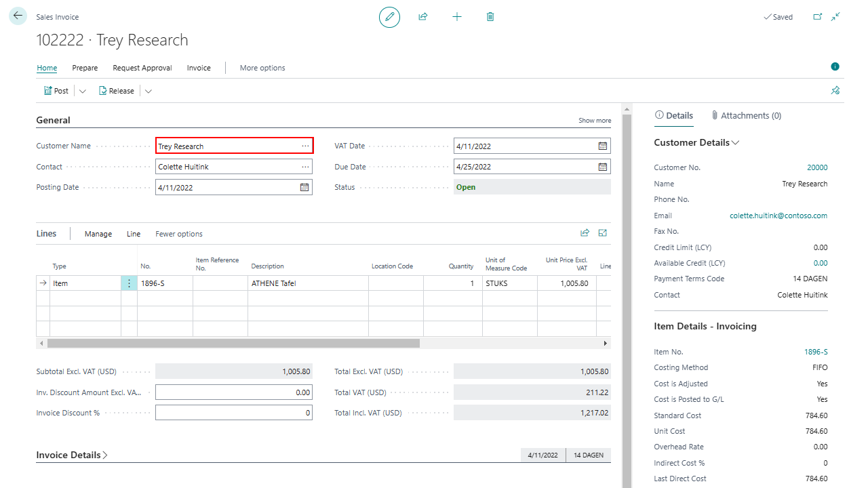868x488 pixels.
Task: Open the Posting Date calendar picker
Action: click(304, 187)
